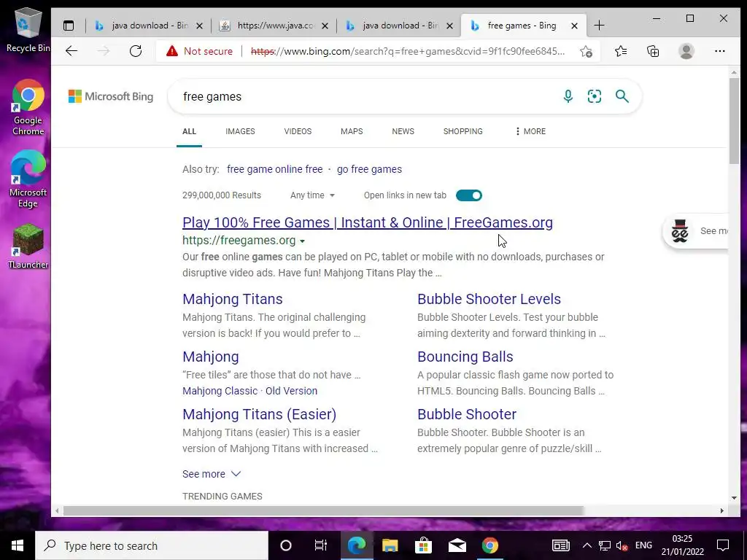Image resolution: width=747 pixels, height=560 pixels.
Task: Click the browser address bar URL
Action: click(x=408, y=51)
